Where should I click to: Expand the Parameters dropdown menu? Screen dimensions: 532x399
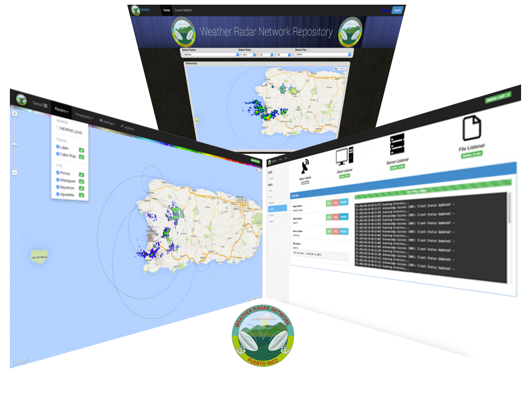tap(84, 116)
